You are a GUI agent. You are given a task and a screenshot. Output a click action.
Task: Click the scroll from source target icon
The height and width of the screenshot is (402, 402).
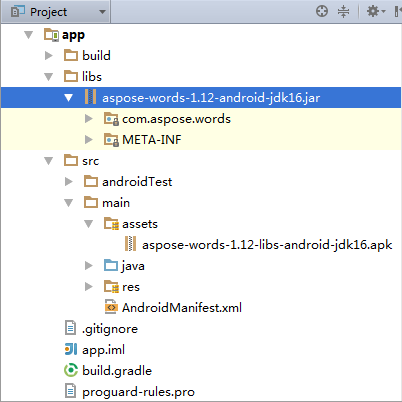pos(322,11)
